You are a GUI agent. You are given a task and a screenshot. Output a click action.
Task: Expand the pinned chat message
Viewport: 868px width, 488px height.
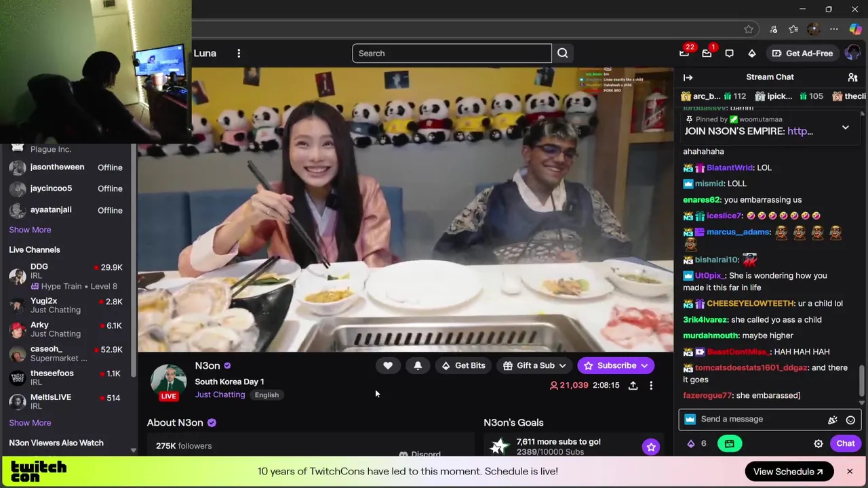click(846, 127)
